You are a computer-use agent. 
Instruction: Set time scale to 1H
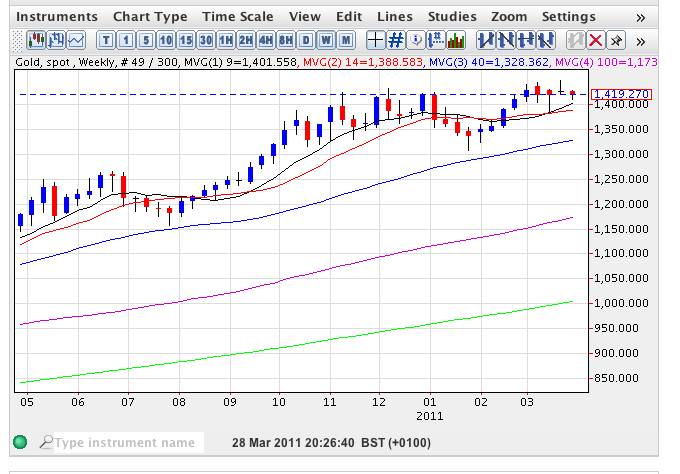(x=226, y=41)
